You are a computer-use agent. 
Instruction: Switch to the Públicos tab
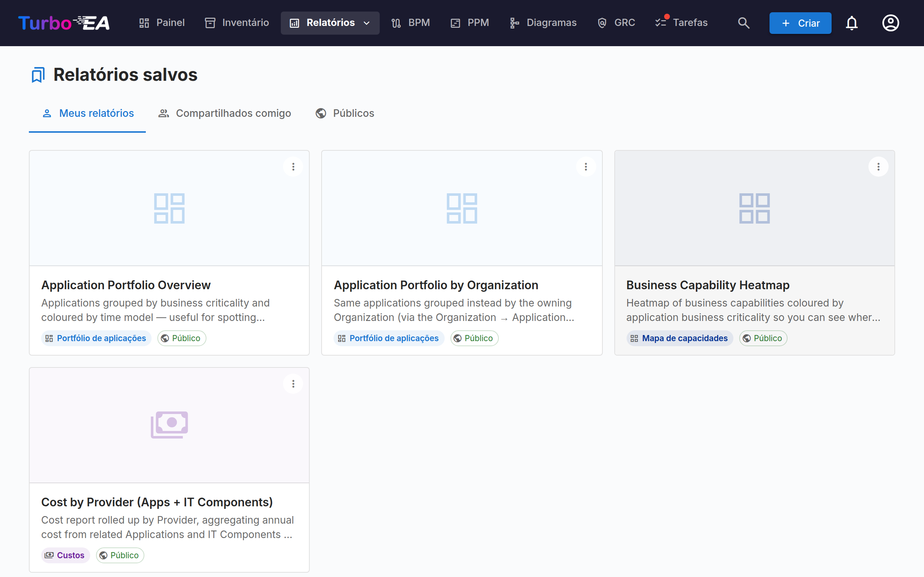(344, 113)
